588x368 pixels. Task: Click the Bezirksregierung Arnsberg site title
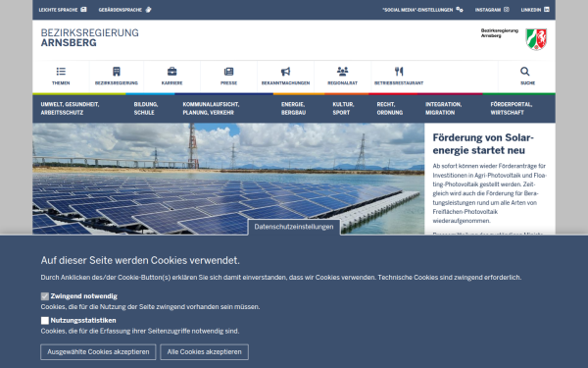point(89,37)
